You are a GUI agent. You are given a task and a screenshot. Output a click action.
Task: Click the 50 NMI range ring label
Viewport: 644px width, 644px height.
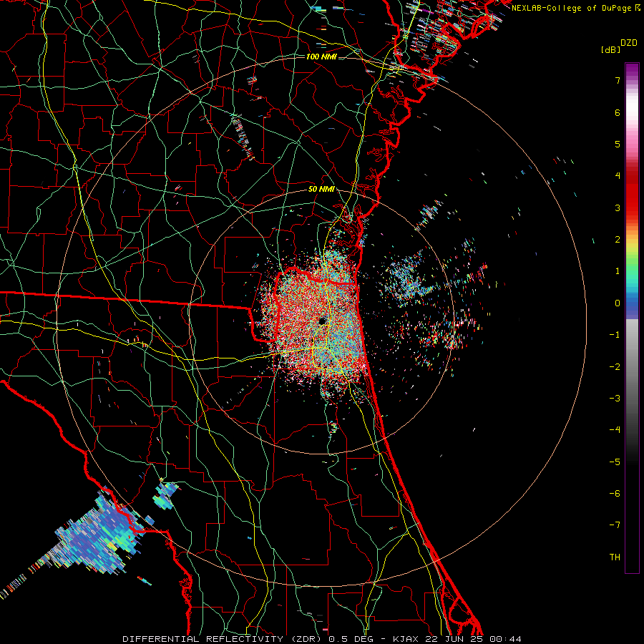[321, 190]
